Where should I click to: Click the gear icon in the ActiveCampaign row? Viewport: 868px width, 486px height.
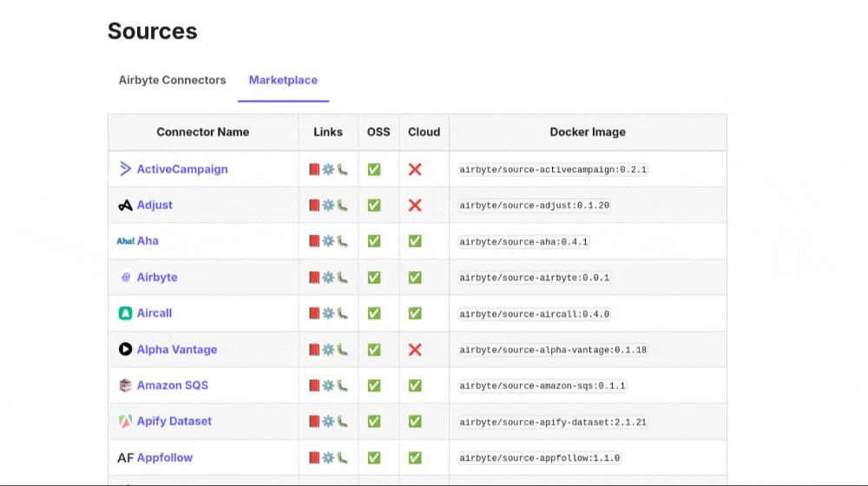tap(328, 169)
